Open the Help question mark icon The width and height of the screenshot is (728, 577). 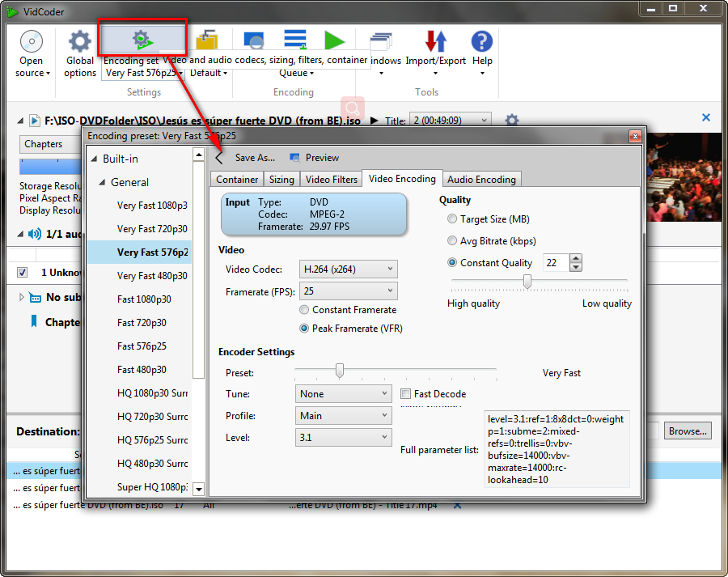482,41
